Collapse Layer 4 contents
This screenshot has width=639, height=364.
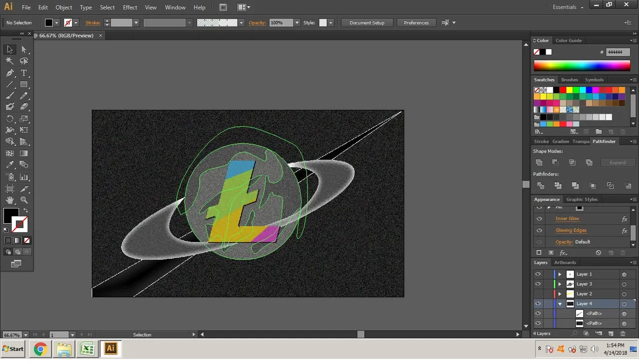tap(560, 304)
